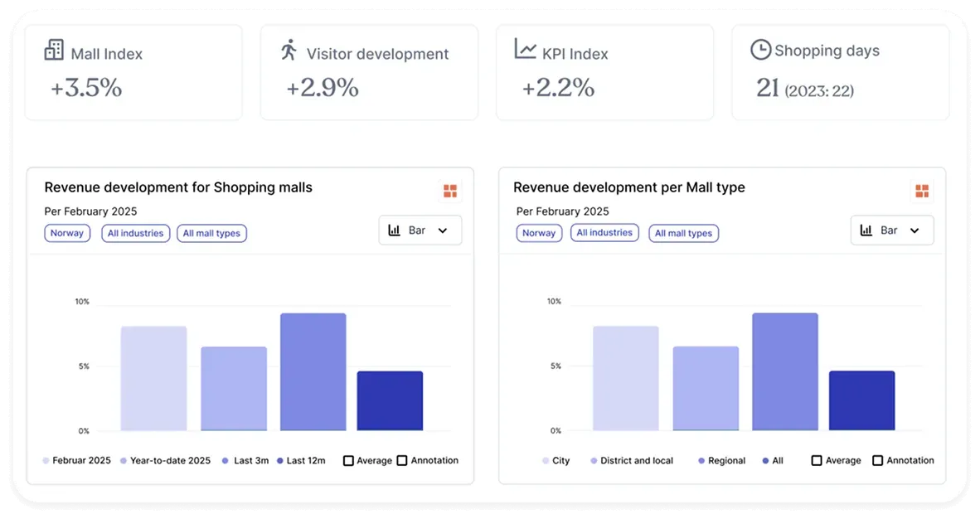Open Norway filter in Shopping malls chart

click(x=67, y=233)
